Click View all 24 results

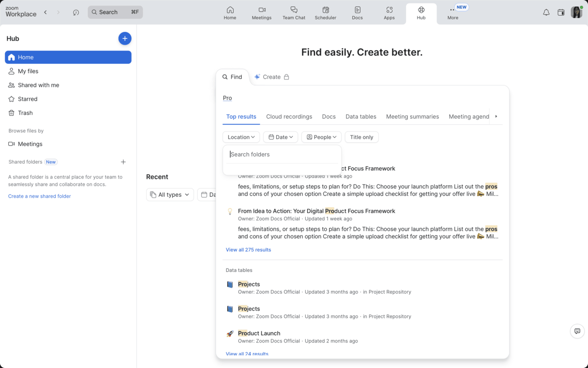tap(247, 354)
